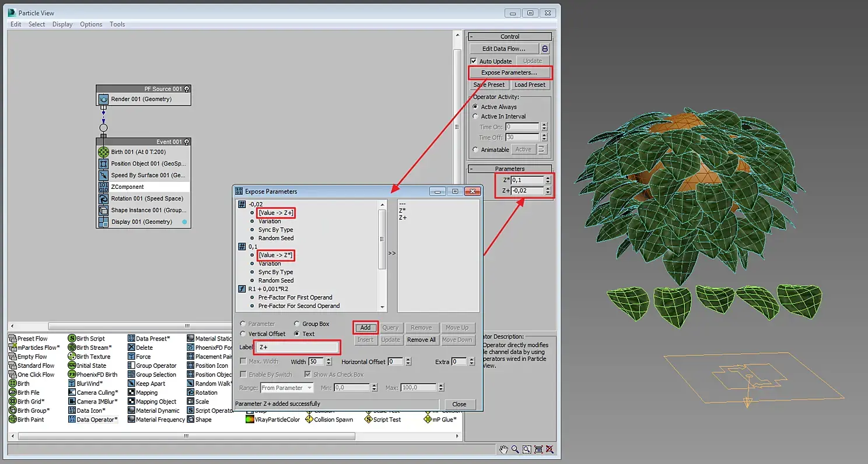Uncheck the Auto Update checkbox
Image resolution: width=868 pixels, height=464 pixels.
click(x=474, y=61)
